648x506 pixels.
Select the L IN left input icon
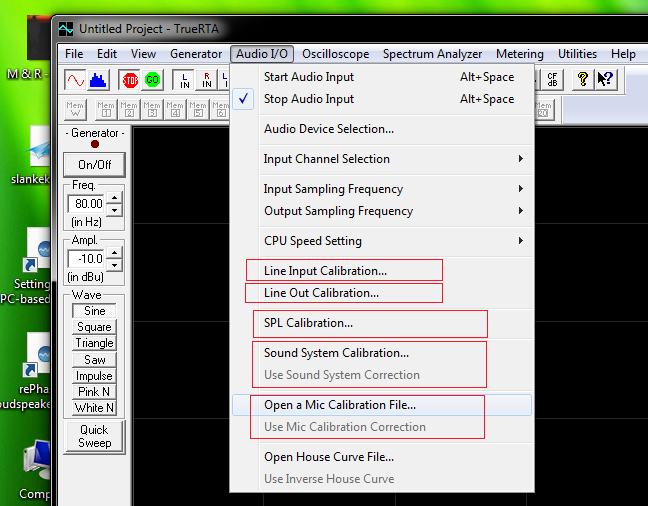tap(184, 80)
